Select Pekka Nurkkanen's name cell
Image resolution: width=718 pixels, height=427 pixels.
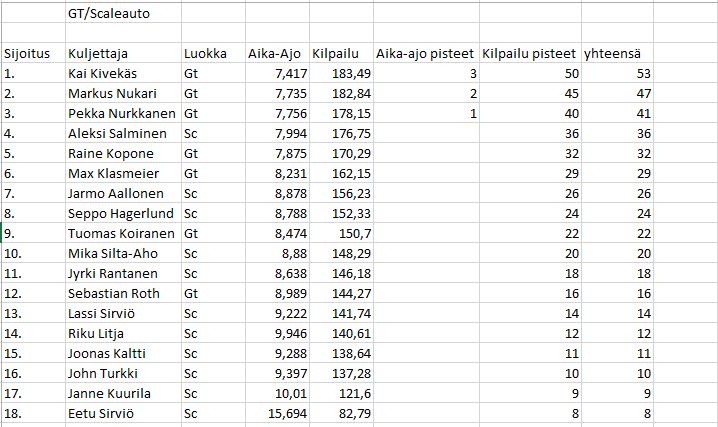118,113
